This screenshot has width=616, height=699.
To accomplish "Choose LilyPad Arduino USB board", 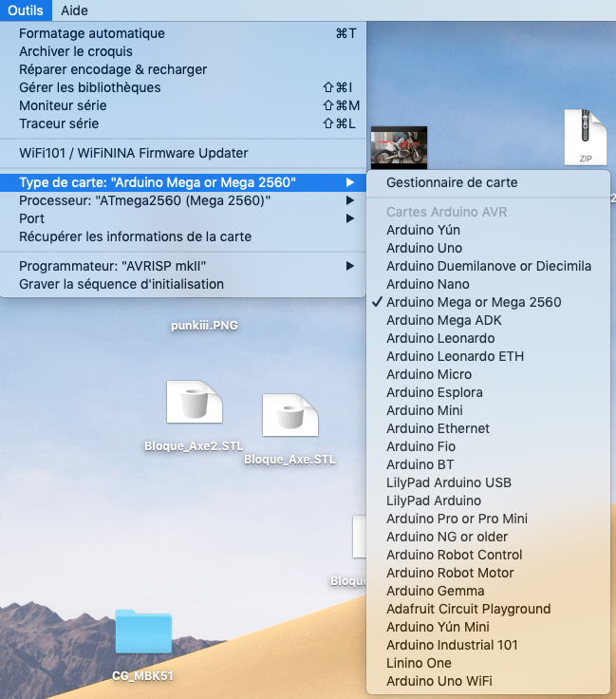I will point(488,482).
